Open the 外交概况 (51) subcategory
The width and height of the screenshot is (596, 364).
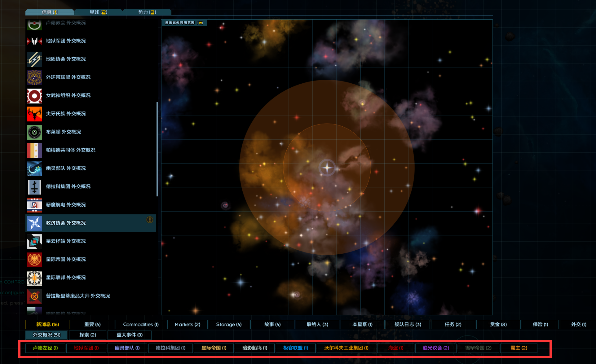[46, 335]
